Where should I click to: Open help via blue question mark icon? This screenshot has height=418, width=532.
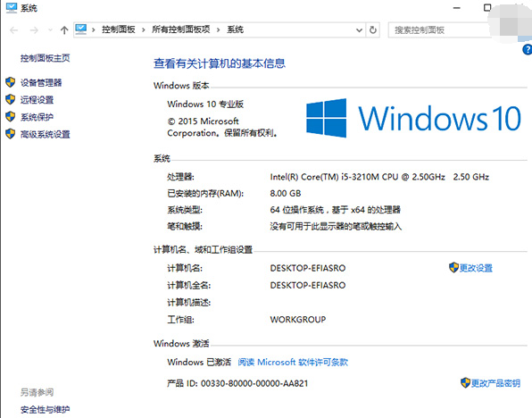[x=528, y=50]
